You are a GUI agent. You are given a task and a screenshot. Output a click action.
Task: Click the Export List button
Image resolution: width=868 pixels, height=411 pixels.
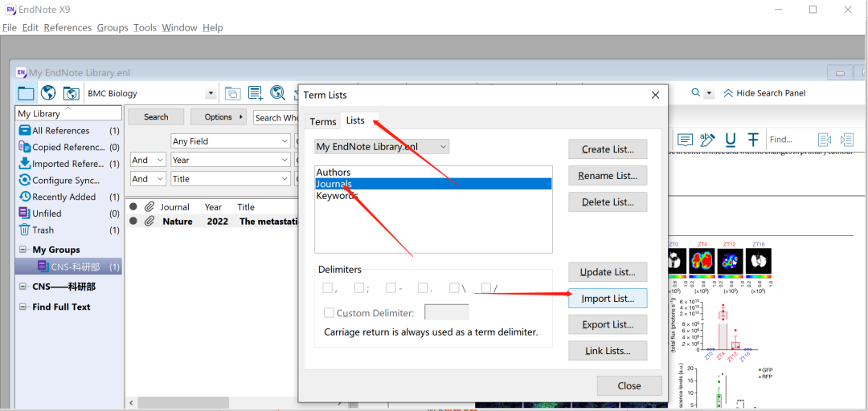[x=608, y=325]
